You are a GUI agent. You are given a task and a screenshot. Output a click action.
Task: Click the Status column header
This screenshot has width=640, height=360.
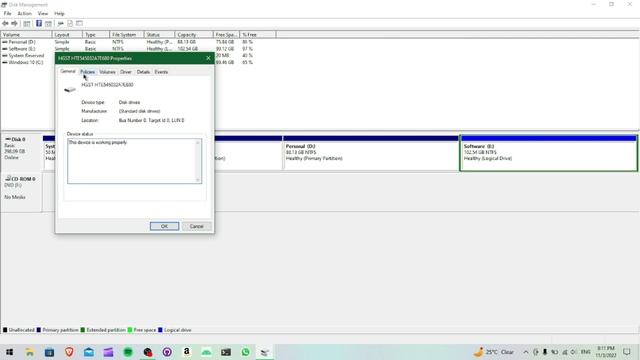click(x=160, y=35)
